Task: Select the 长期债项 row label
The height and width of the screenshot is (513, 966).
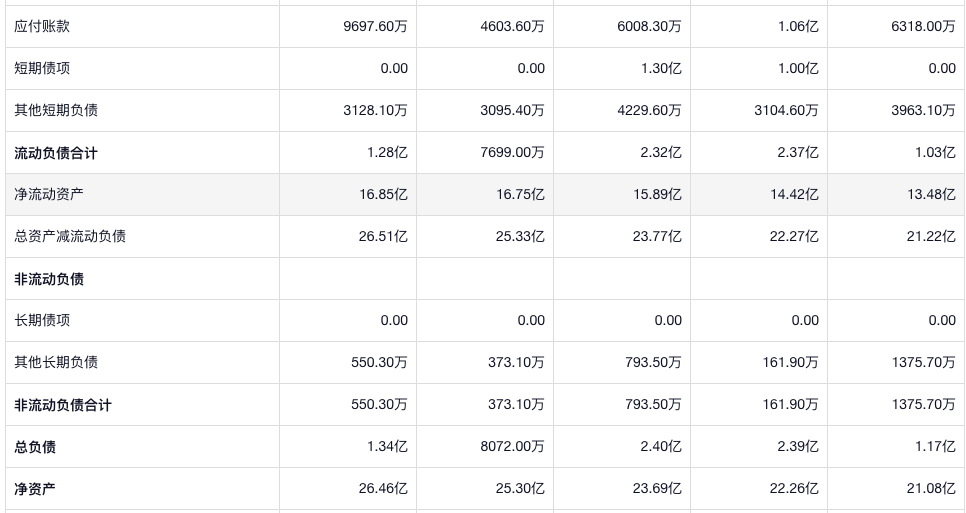Action: pos(42,320)
